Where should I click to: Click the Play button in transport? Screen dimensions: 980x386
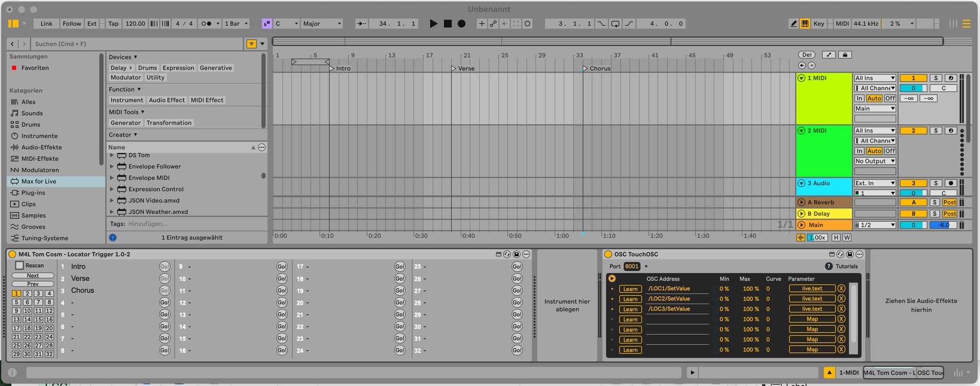click(x=433, y=23)
